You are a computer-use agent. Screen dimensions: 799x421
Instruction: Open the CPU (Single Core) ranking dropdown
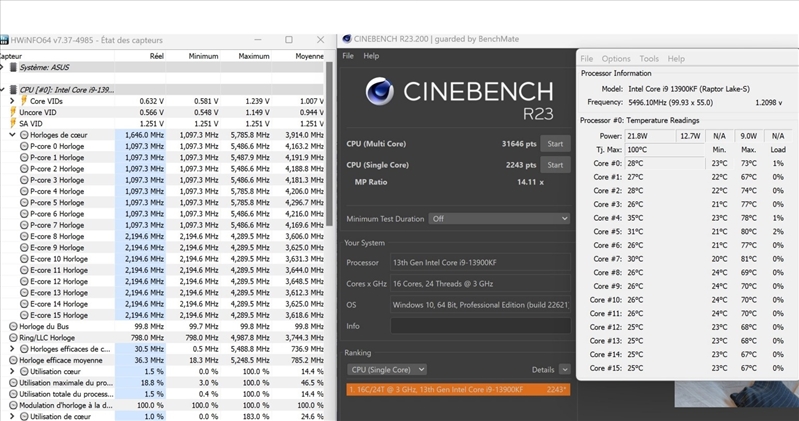coord(387,370)
